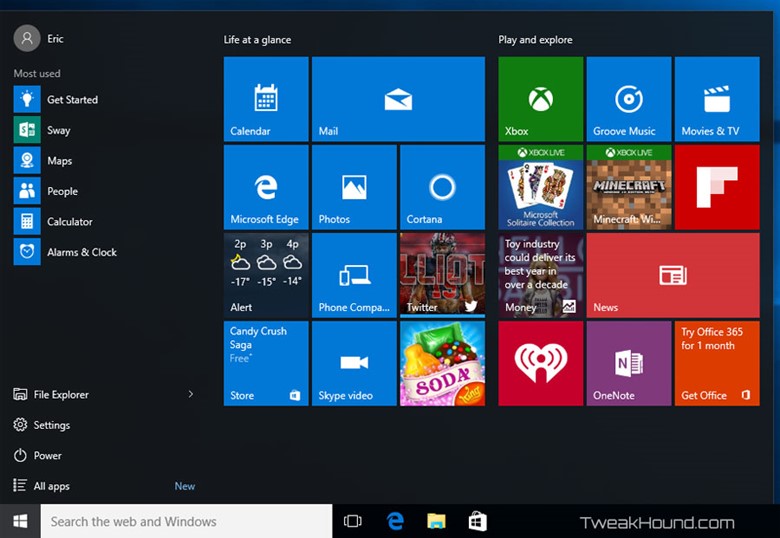Open File Explorer from Start menu

(x=51, y=394)
